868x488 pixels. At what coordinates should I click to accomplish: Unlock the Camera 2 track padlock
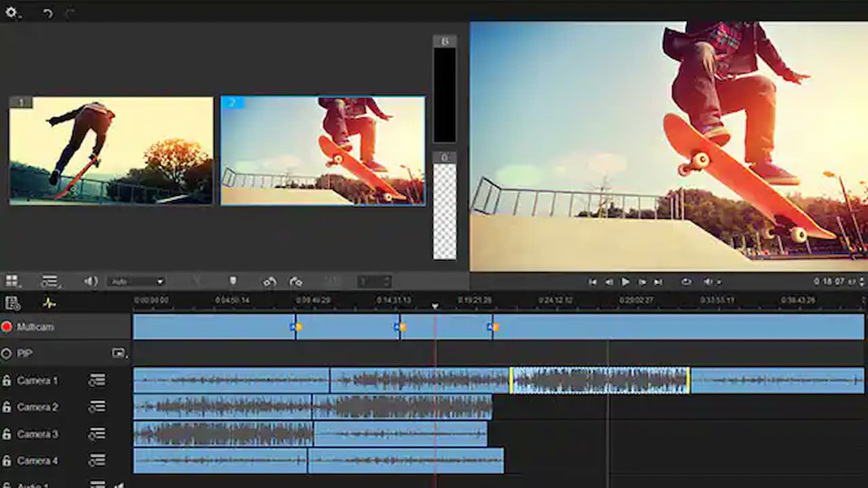tap(7, 407)
